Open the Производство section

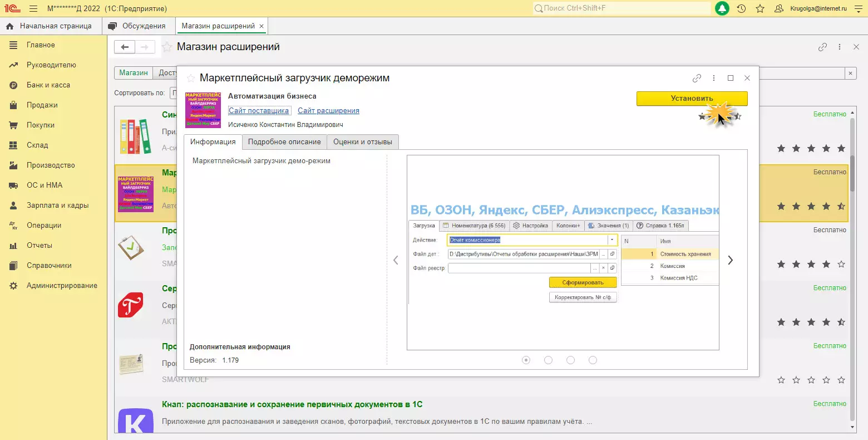51,165
